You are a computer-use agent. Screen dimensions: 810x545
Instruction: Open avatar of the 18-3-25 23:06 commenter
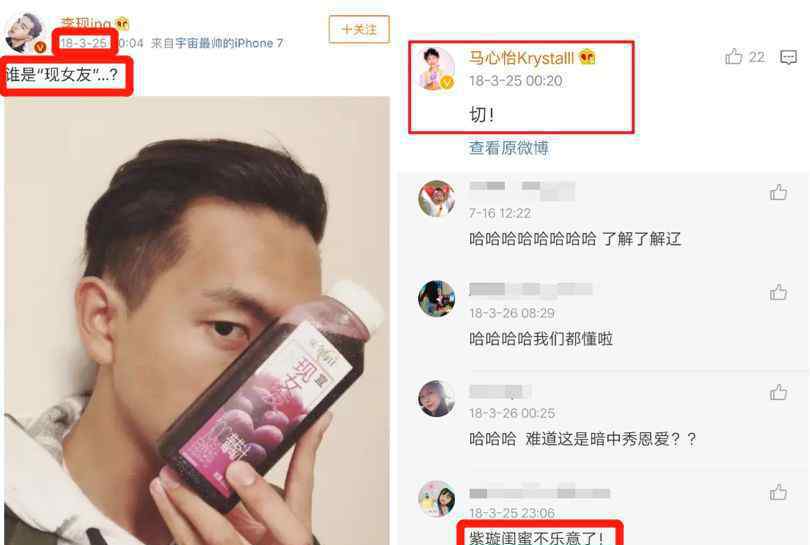[x=437, y=499]
